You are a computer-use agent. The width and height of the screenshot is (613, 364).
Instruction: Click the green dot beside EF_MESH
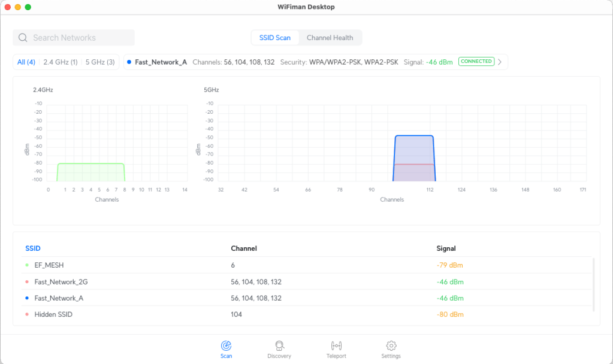click(26, 265)
